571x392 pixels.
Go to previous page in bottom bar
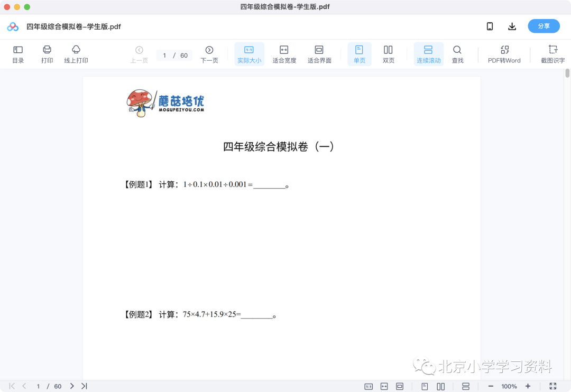pyautogui.click(x=24, y=386)
